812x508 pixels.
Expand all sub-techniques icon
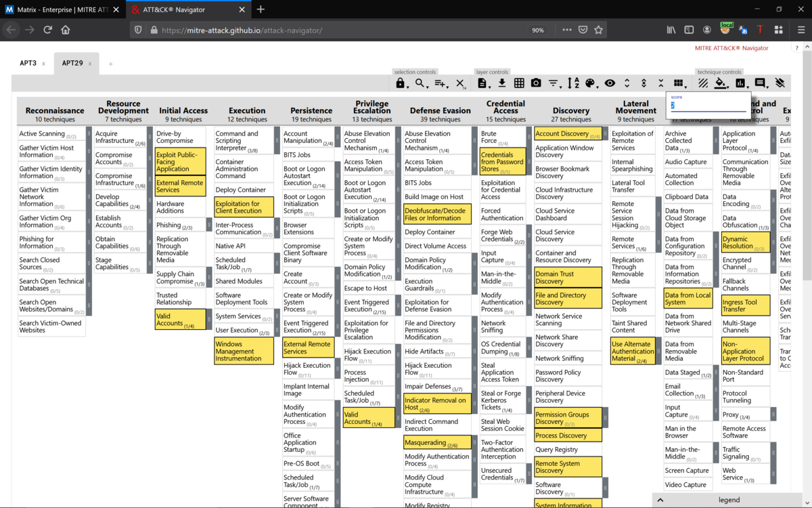coord(627,83)
